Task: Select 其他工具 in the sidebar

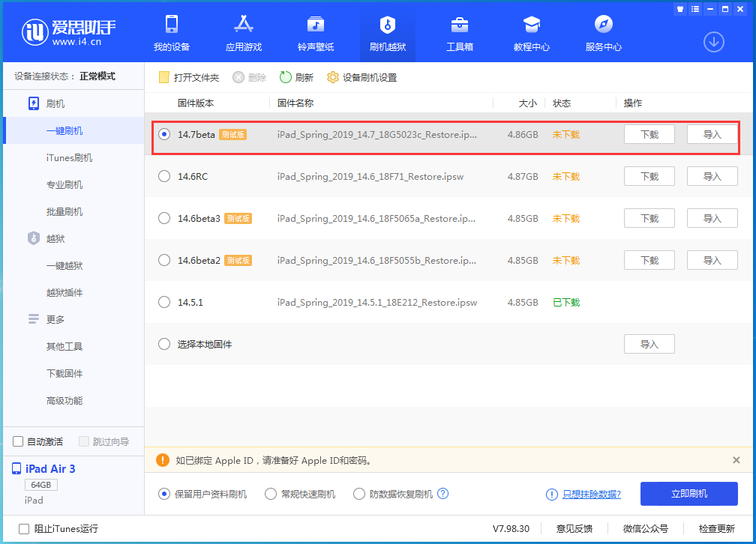Action: 64,346
